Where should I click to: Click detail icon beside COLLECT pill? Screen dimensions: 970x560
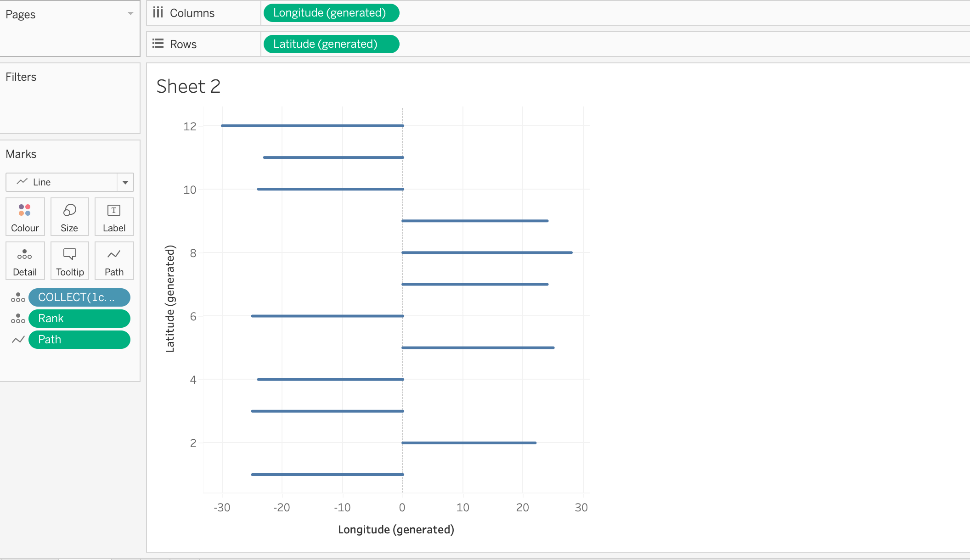(x=18, y=297)
